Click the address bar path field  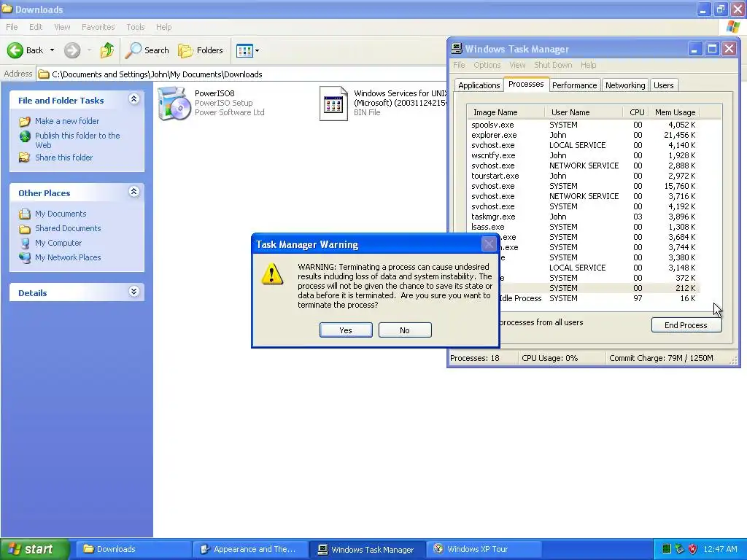pyautogui.click(x=241, y=74)
